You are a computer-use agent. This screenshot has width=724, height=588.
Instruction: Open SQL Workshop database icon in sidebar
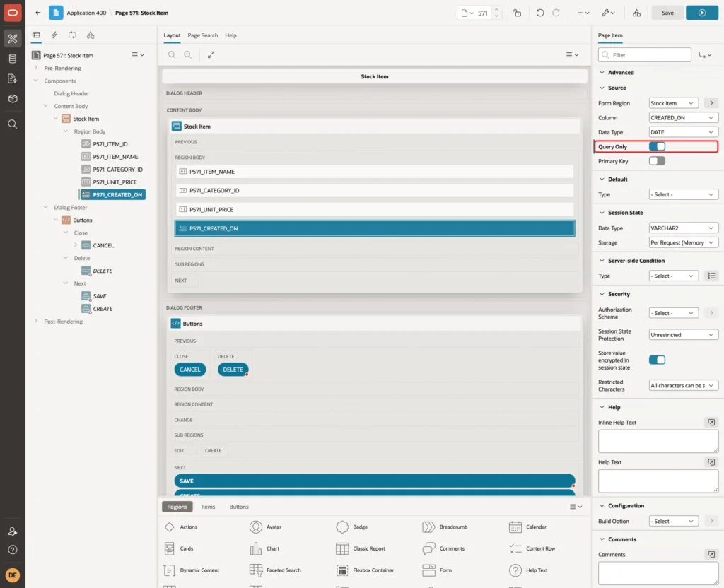pos(13,59)
